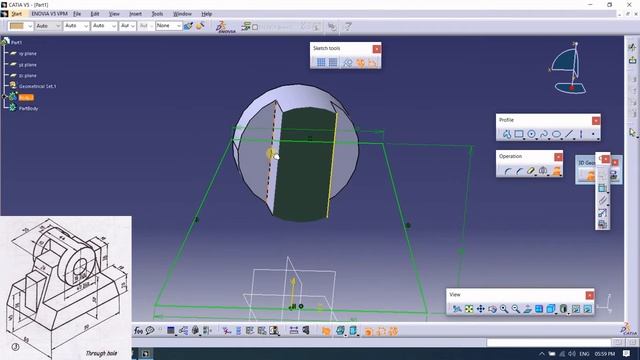Select the Rotate tool in View toolbar
The width and height of the screenshot is (640, 360).
coord(492,309)
